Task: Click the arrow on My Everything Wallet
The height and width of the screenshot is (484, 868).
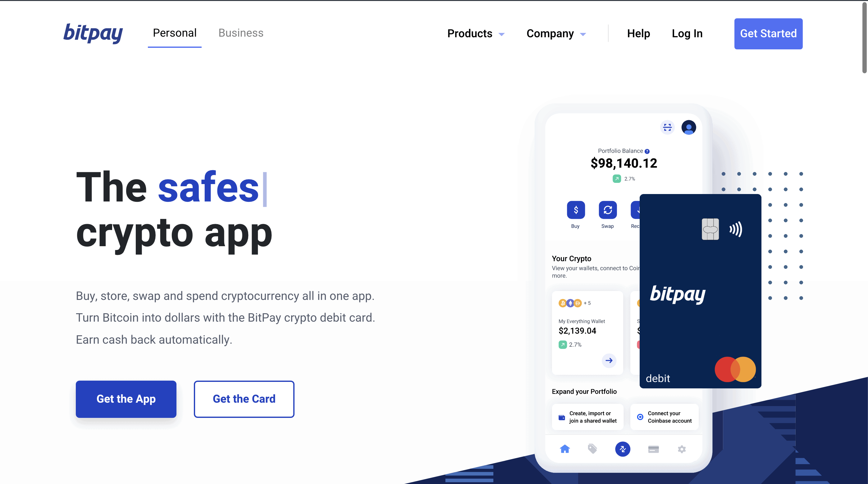Action: [609, 361]
